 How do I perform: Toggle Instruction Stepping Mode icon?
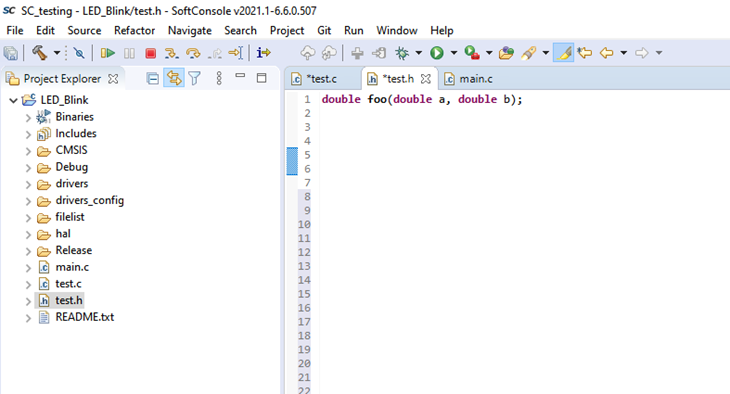pos(264,53)
